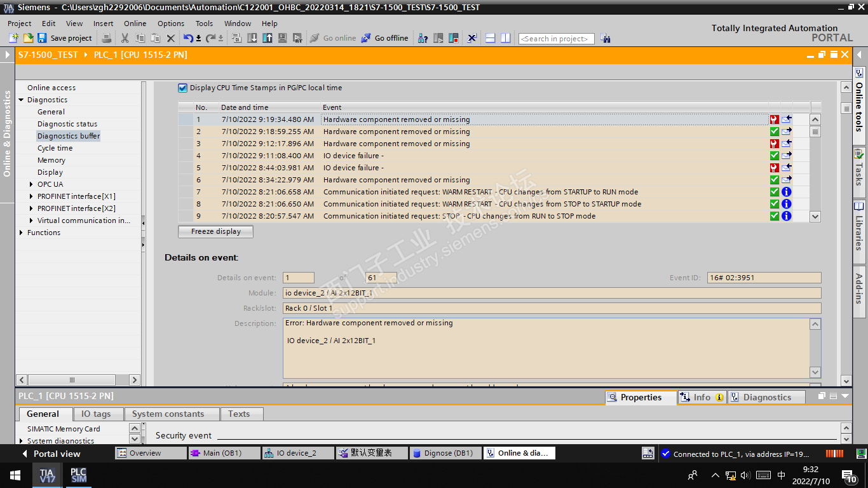The width and height of the screenshot is (868, 488).
Task: Expand the PROFINET interface[X2] node
Action: (31, 208)
